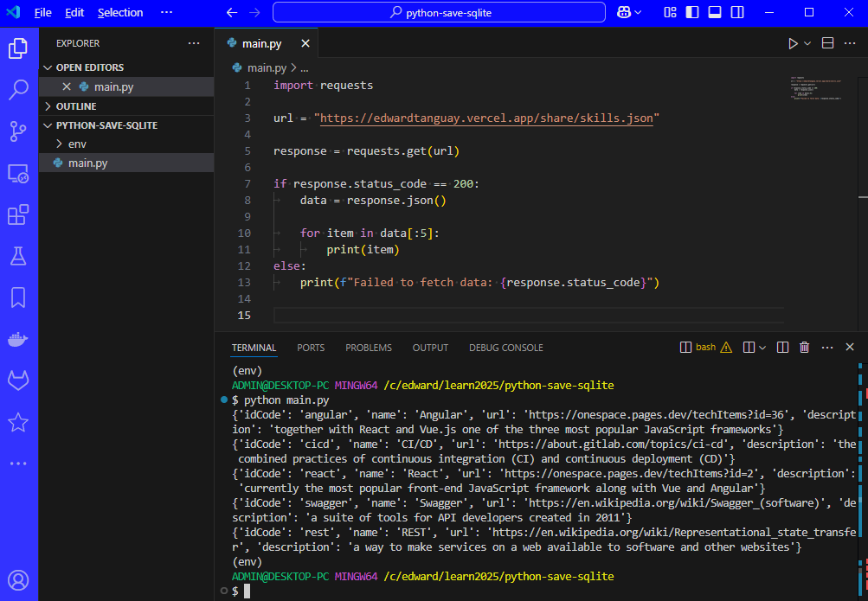Toggle the primary side bar visibility

click(692, 13)
